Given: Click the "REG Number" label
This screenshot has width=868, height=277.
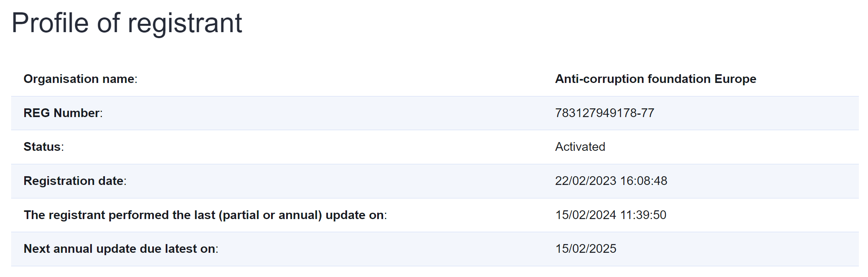Looking at the screenshot, I should point(62,113).
